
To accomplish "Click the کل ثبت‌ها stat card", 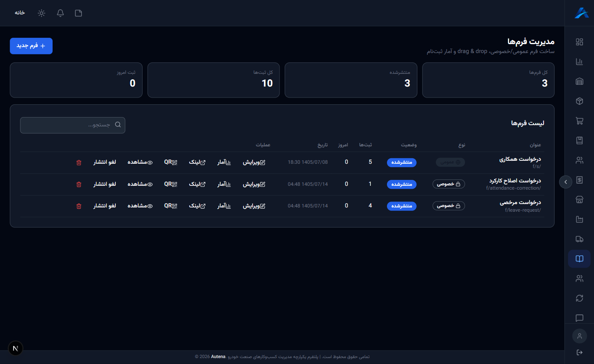I will (x=213, y=80).
